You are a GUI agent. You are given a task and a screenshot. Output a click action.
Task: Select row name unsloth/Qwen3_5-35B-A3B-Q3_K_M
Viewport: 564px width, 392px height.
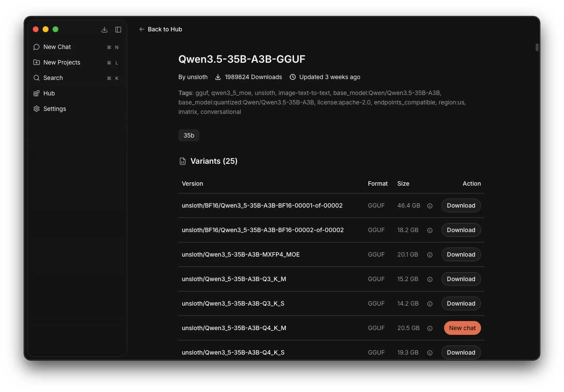pyautogui.click(x=234, y=279)
